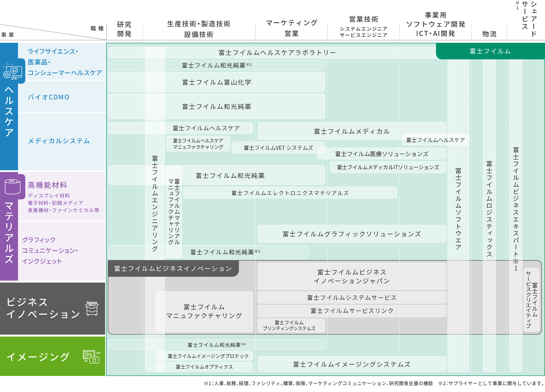This screenshot has width=545, height=392.
Task: Select the バイオCDMO row label
Action: [49, 97]
